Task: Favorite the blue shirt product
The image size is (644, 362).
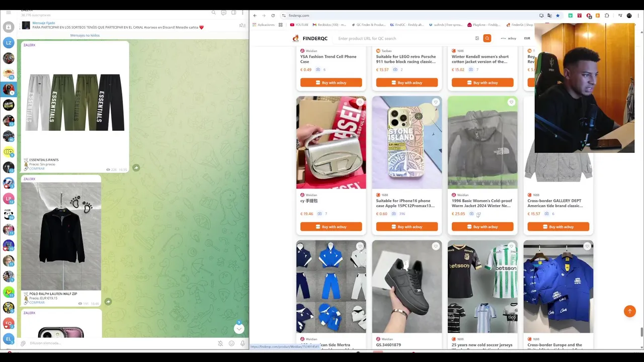Action: coord(587,246)
